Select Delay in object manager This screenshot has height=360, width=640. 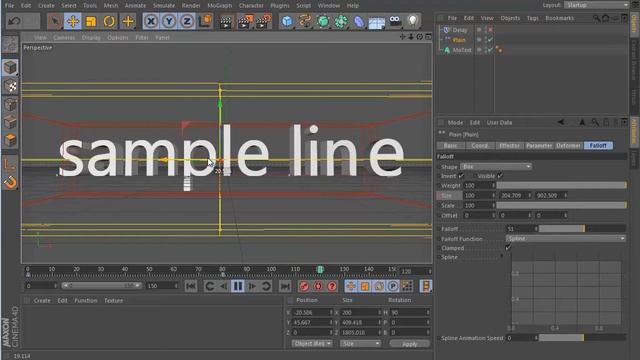coord(460,30)
